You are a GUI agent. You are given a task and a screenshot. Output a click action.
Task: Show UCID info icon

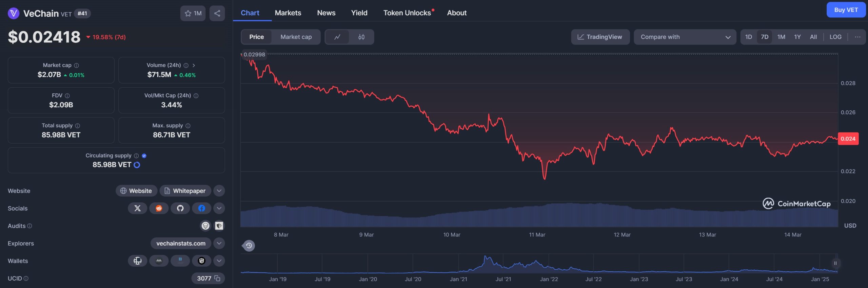pos(26,278)
